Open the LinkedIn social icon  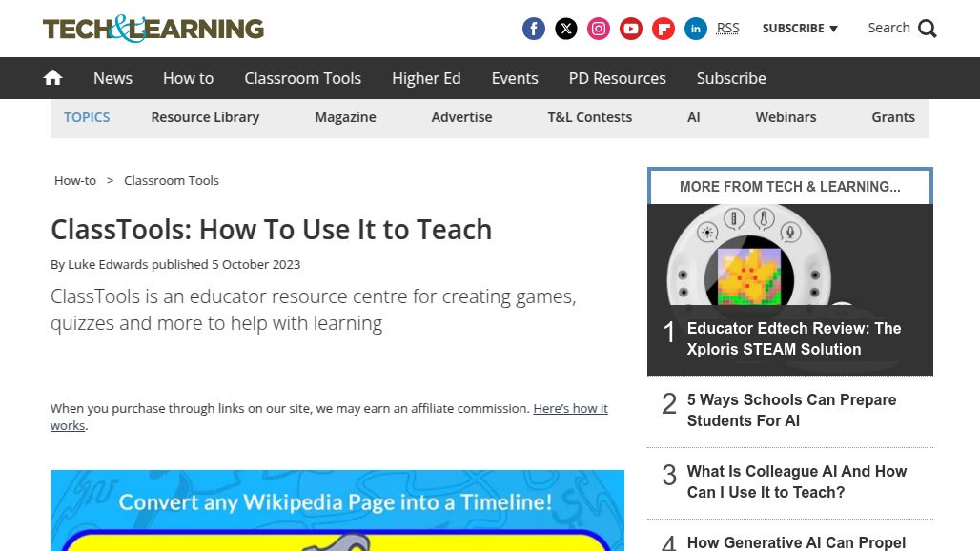[x=696, y=29]
